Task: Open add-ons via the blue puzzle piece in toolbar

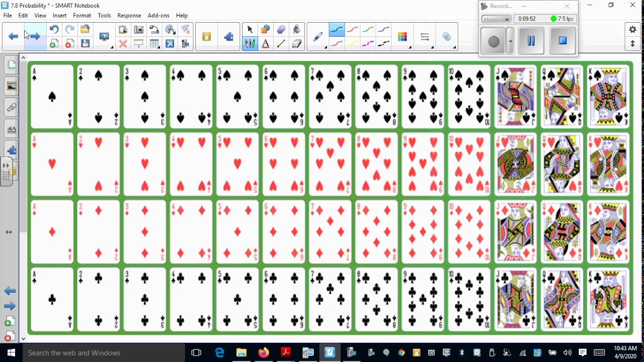Action: 229,37
